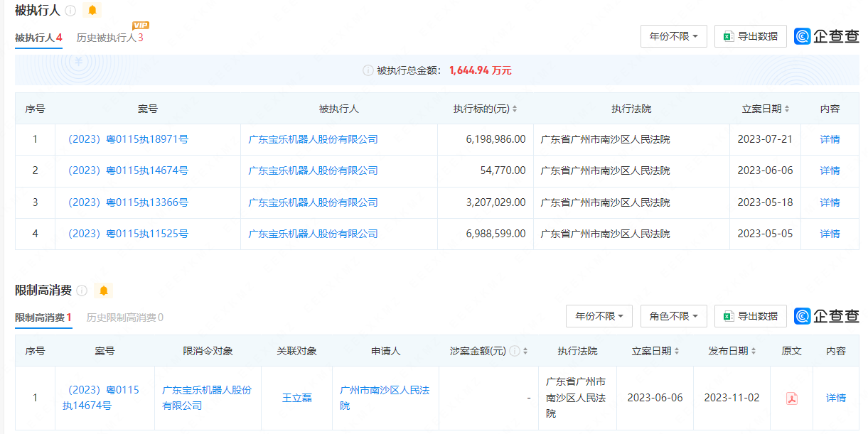Click the bell alert icon beside 被执行人

coord(92,11)
